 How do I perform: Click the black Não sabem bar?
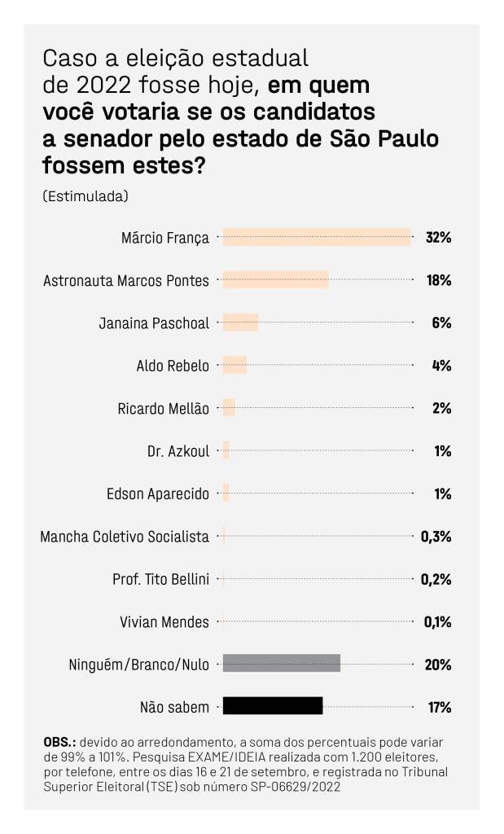273,706
